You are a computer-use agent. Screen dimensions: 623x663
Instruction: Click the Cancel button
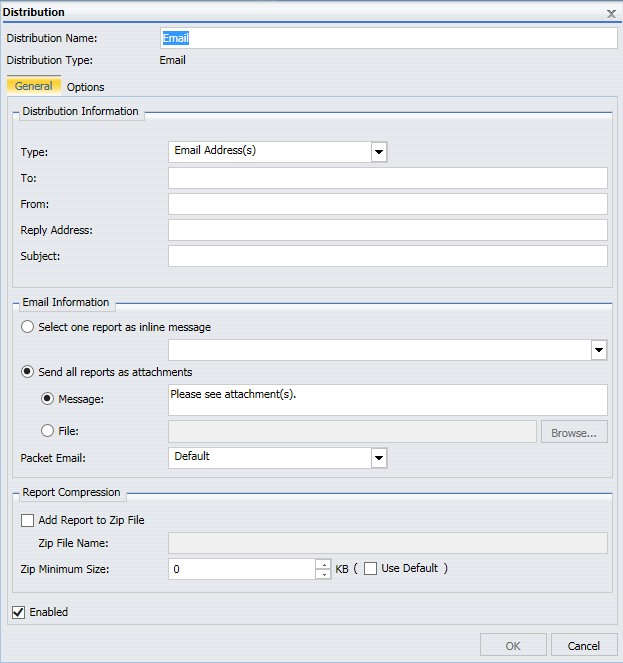(x=584, y=646)
